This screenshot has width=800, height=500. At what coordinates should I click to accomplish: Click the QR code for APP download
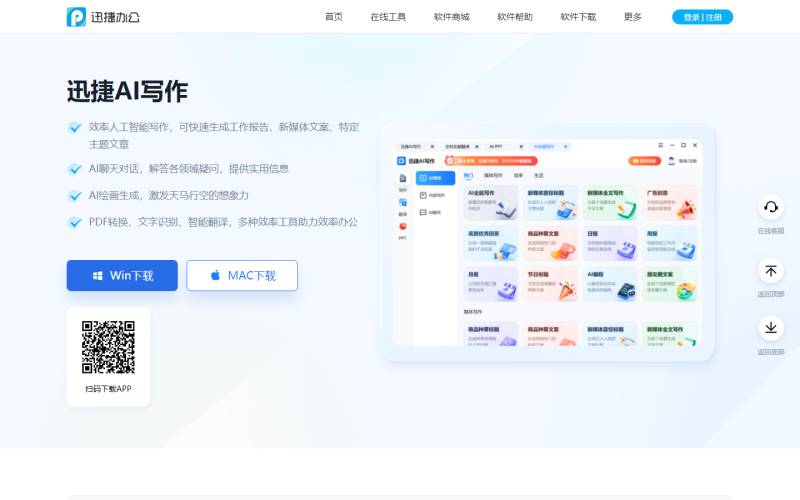(108, 347)
